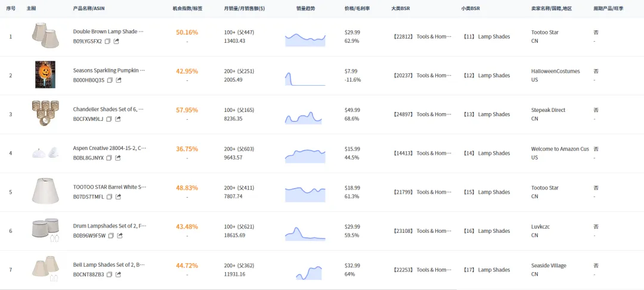Copy ASIN B0BL8GJNYX with the copy icon
This screenshot has height=290, width=644.
(109, 158)
